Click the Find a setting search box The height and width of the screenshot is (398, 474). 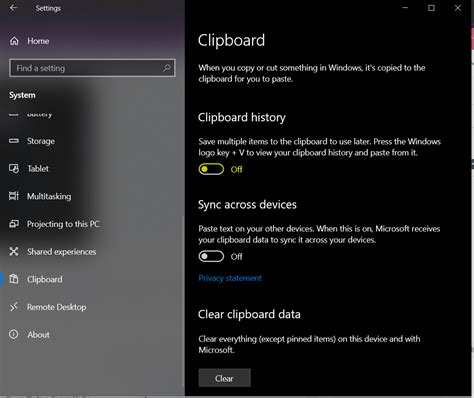pos(92,68)
